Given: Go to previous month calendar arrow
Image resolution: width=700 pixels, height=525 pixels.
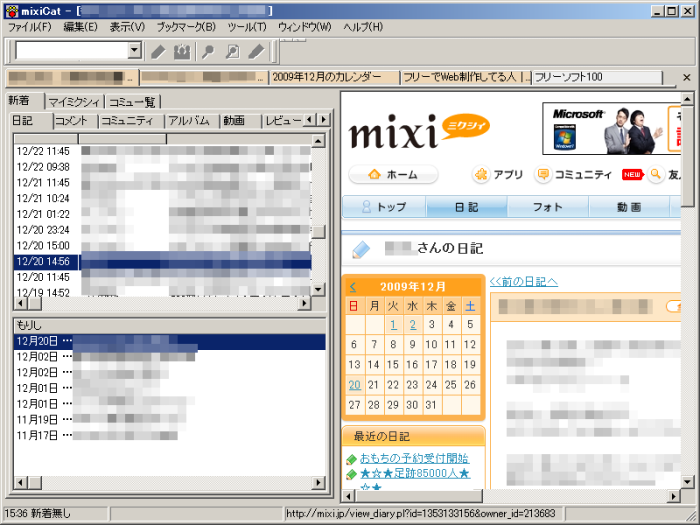Looking at the screenshot, I should click(x=353, y=287).
